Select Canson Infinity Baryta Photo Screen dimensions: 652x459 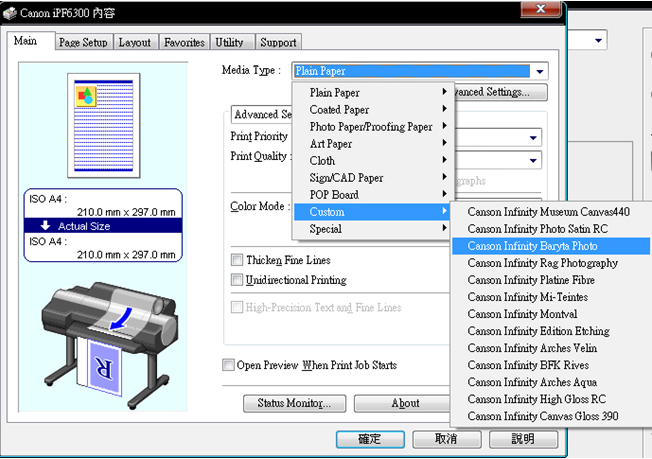(551, 246)
